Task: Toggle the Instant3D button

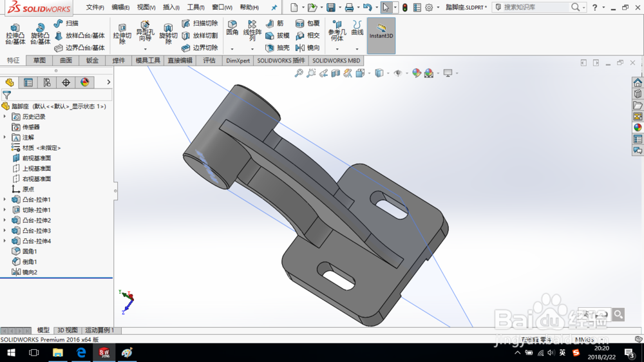Action: coord(381,35)
